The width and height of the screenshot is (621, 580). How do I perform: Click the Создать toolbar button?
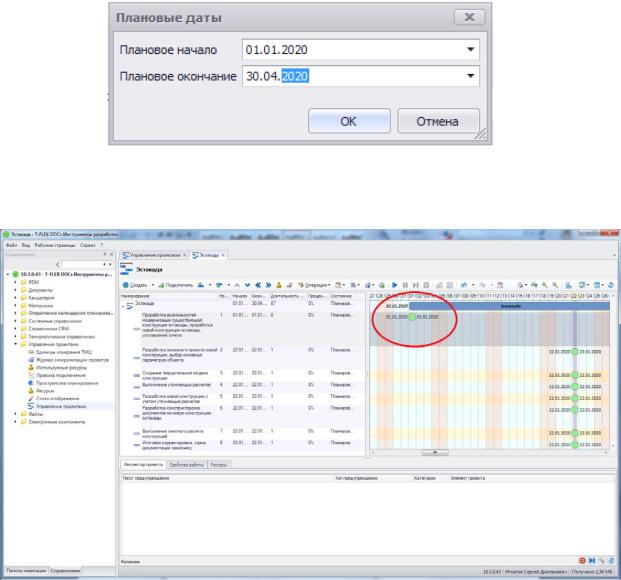pos(135,285)
